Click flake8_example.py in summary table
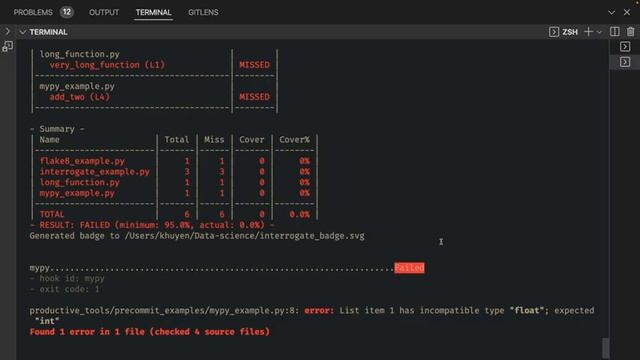Viewport: 640px width, 360px height. pos(82,161)
